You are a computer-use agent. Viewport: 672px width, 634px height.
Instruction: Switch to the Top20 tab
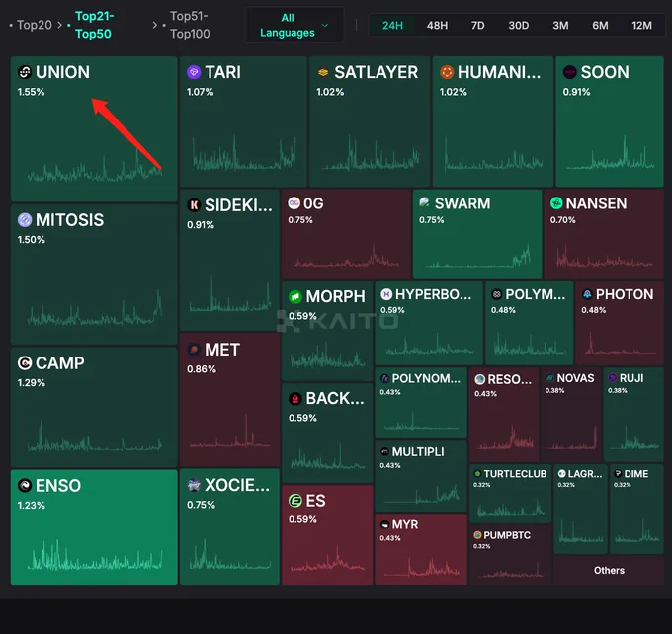tap(35, 25)
